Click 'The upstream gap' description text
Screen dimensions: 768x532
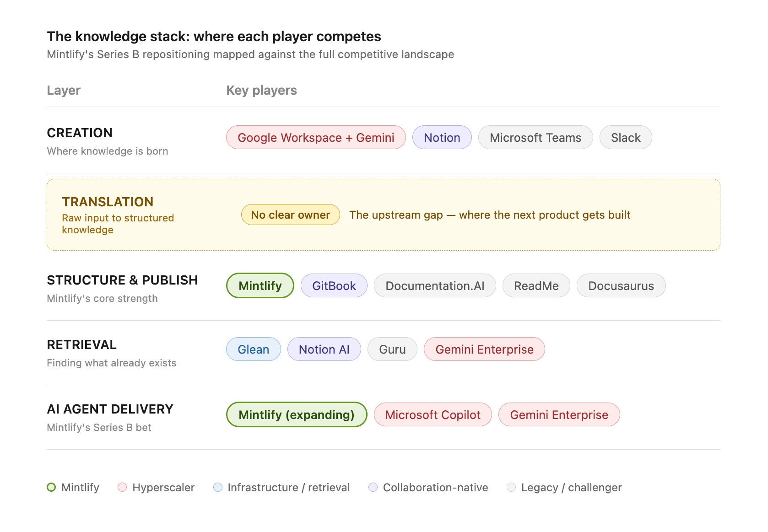pos(490,215)
